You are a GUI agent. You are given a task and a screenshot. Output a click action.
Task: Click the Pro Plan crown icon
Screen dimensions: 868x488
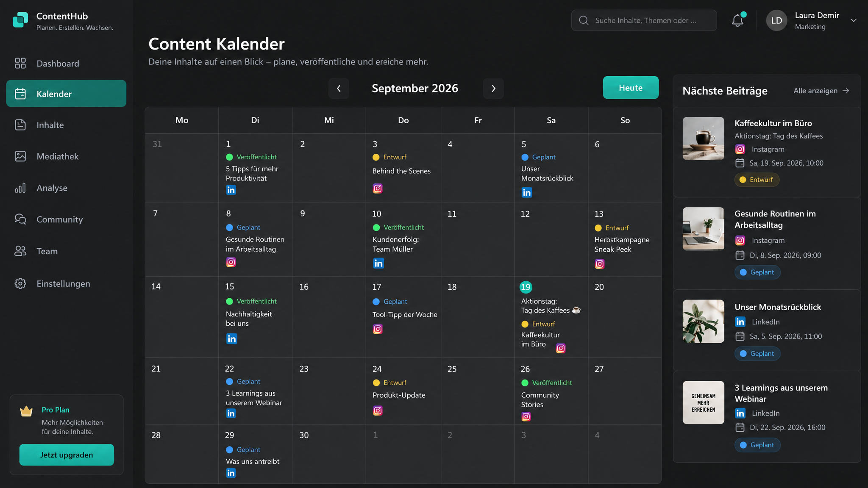(x=26, y=411)
